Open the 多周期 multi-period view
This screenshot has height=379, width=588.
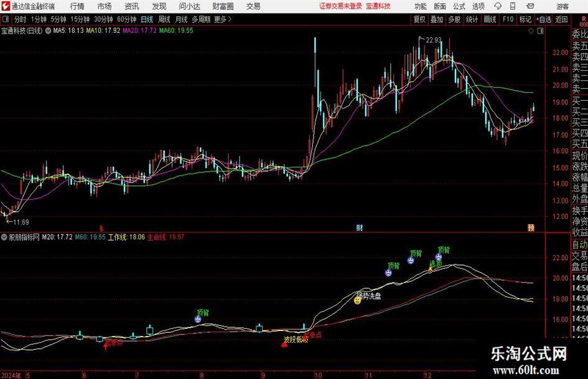[201, 19]
